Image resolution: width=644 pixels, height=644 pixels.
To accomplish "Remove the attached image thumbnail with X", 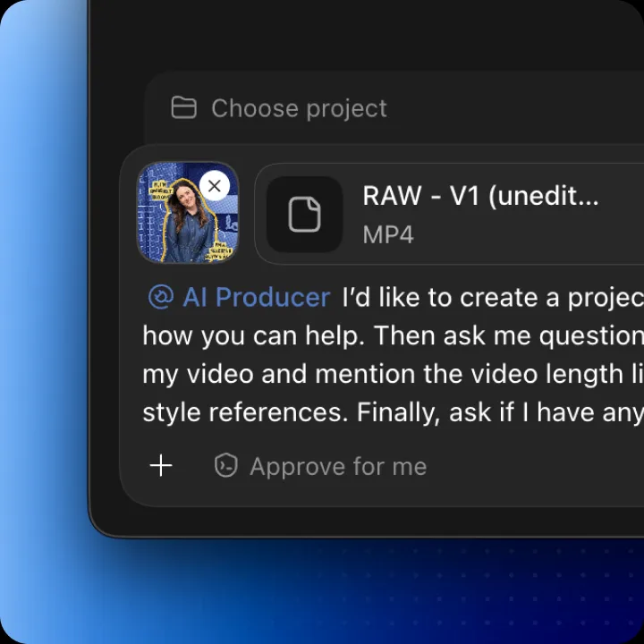I will click(215, 186).
